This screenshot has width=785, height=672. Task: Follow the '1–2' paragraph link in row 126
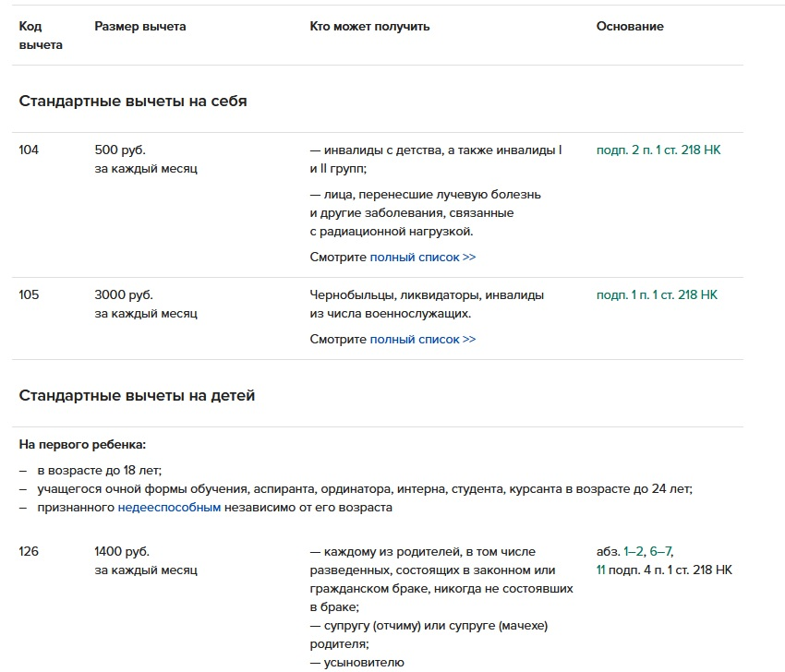tap(634, 552)
